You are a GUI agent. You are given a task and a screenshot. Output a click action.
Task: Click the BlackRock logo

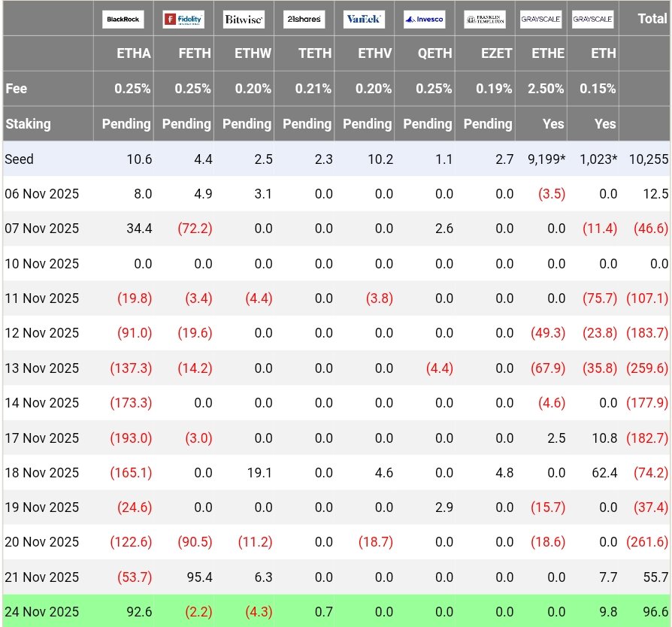(123, 19)
